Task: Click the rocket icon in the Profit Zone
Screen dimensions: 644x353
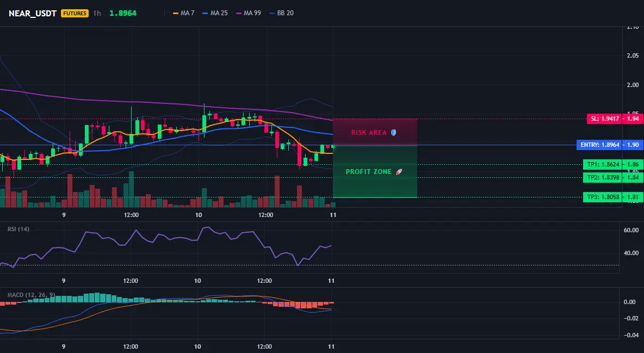Action: [x=399, y=172]
